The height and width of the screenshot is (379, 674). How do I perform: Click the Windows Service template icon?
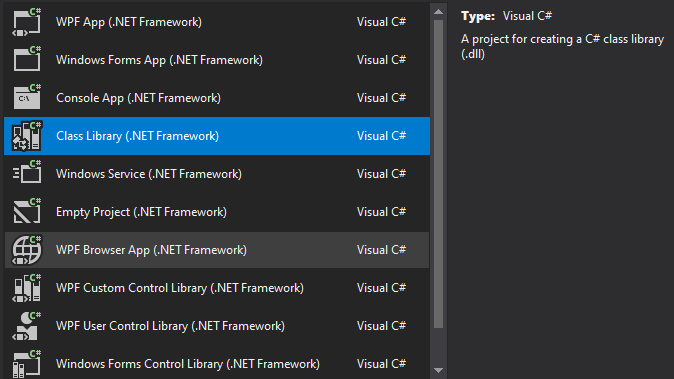[27, 174]
